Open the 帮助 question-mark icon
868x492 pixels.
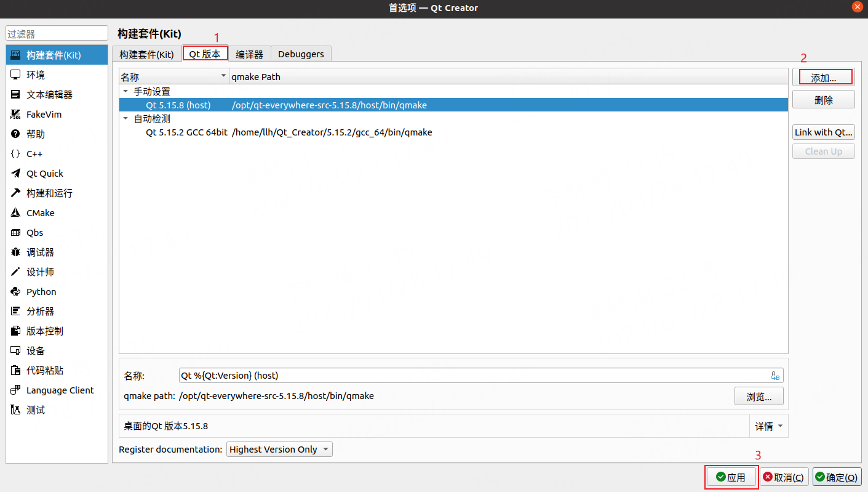pyautogui.click(x=16, y=134)
